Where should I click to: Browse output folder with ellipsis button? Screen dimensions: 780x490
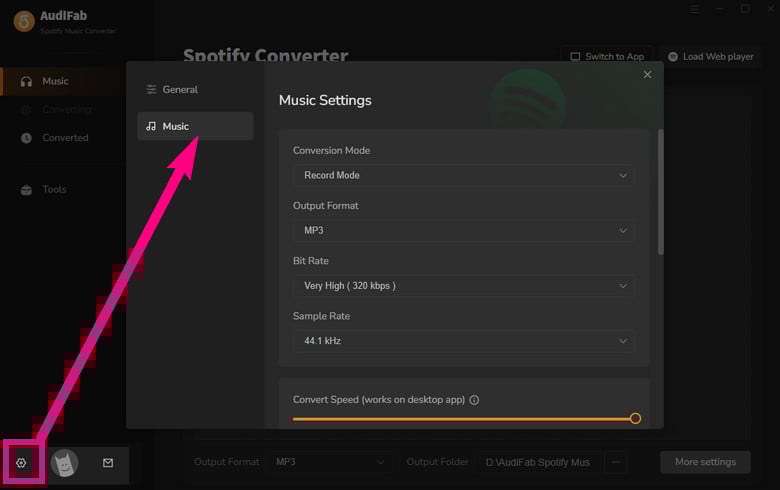coord(616,462)
